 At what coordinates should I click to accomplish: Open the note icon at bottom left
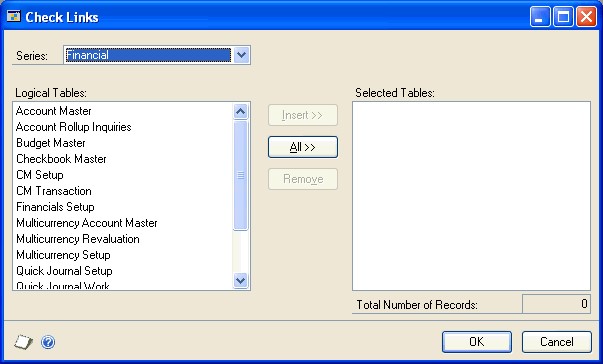[23, 342]
